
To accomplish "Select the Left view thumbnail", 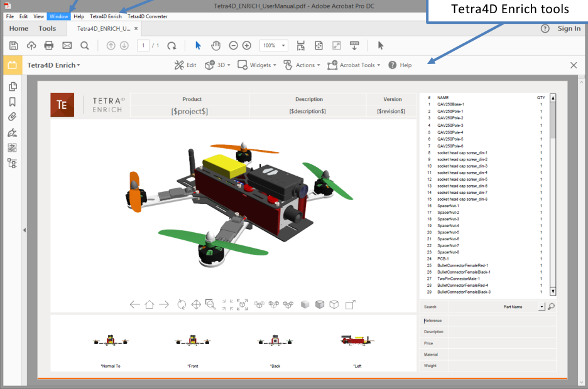I will click(x=357, y=340).
